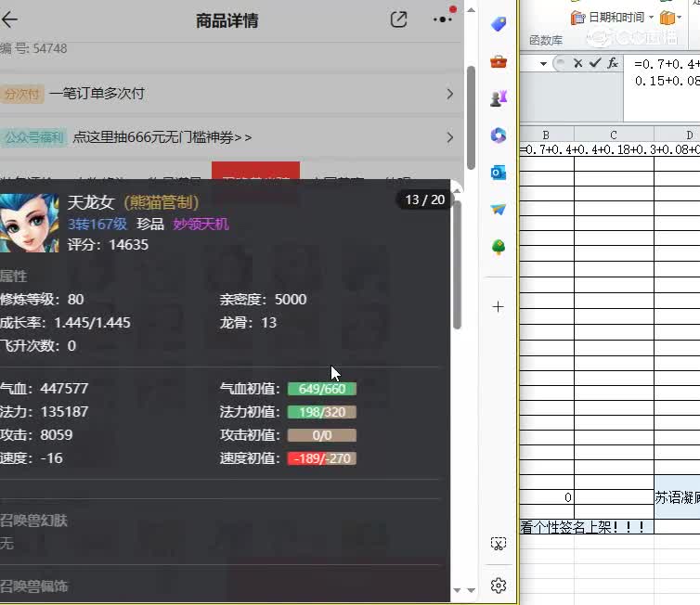Select the cell with 看个性签名上架！！！
This screenshot has height=605, width=700.
(587, 527)
